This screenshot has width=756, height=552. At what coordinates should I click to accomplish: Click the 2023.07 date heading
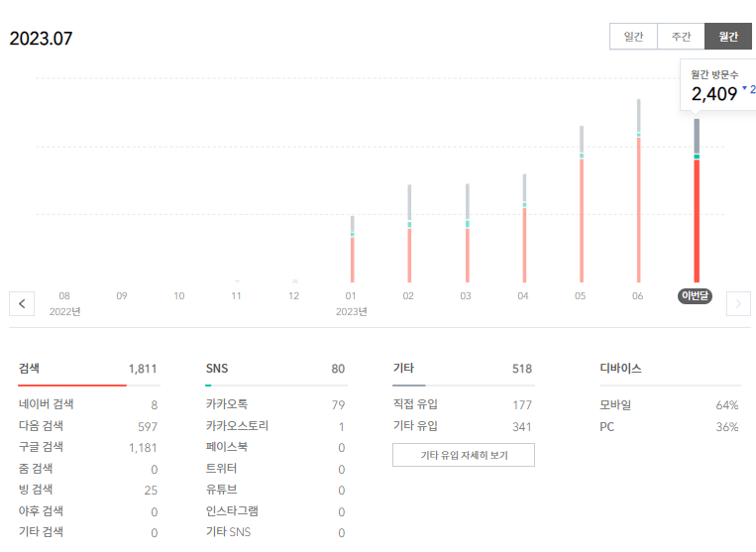tap(41, 39)
